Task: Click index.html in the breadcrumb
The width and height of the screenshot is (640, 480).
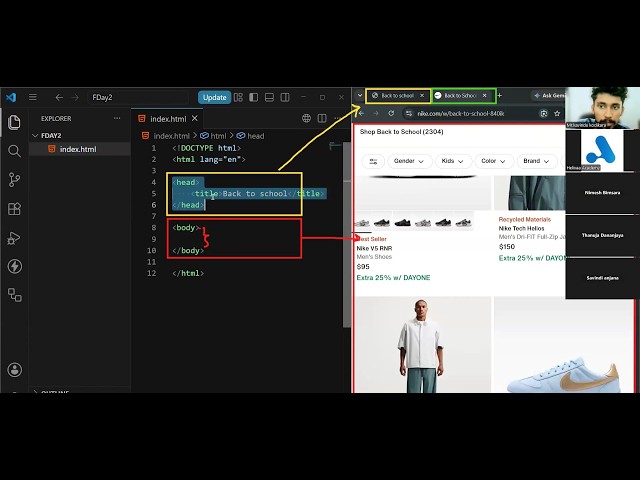Action: (x=171, y=136)
